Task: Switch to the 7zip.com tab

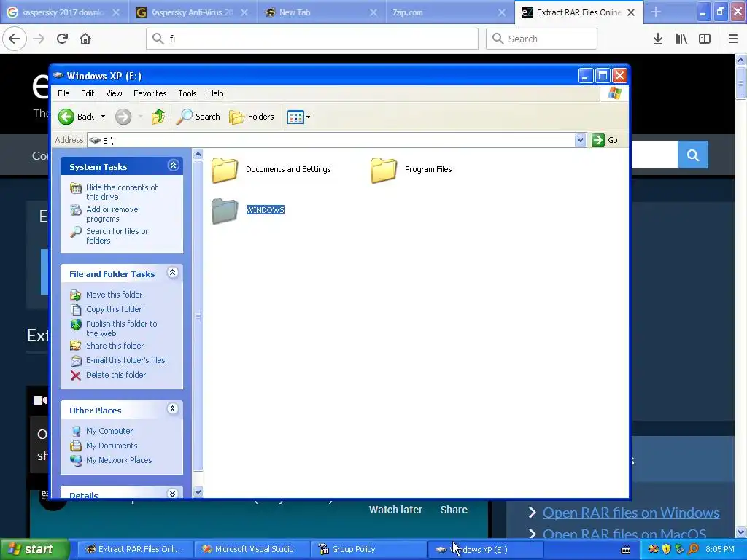Action: [449, 12]
